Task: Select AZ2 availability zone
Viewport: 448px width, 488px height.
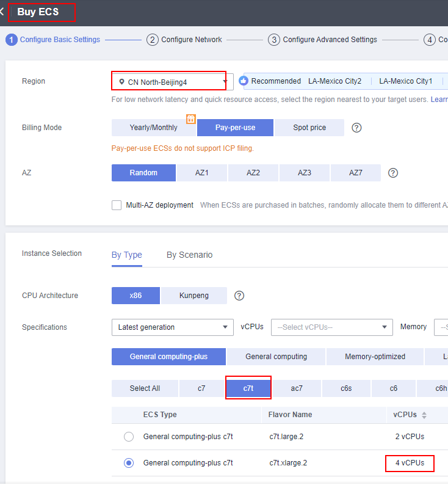Action: (253, 173)
